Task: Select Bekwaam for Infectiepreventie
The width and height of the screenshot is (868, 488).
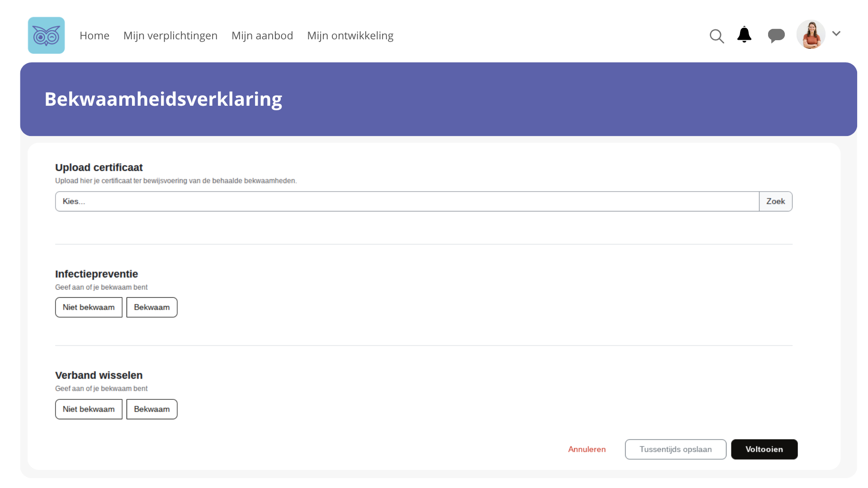Action: pyautogui.click(x=152, y=307)
